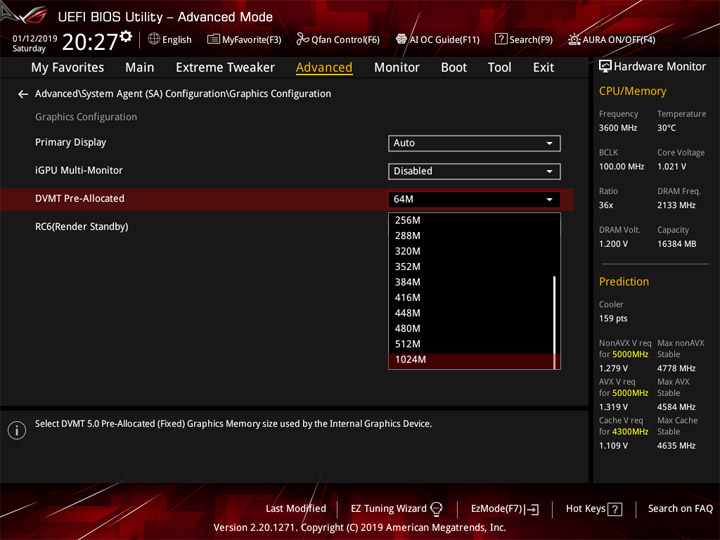Open the Boot tab

pos(454,68)
